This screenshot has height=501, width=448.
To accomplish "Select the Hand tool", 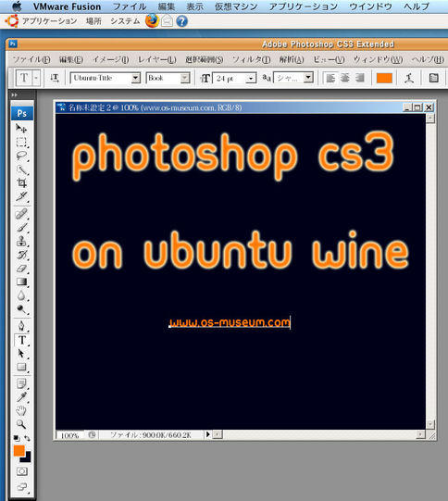I will tap(21, 410).
